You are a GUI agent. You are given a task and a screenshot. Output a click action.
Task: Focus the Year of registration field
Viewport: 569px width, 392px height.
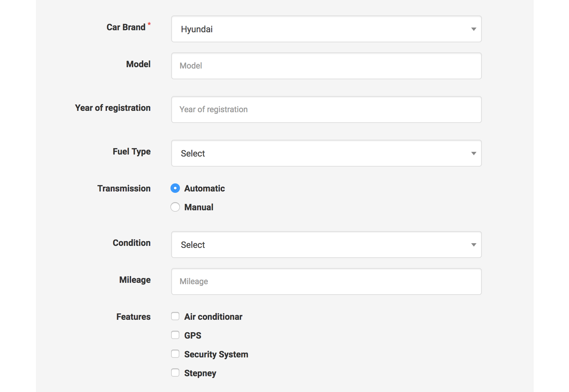pyautogui.click(x=326, y=110)
